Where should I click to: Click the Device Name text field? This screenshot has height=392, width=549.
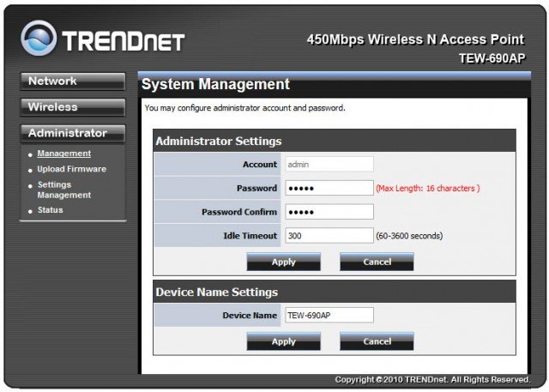click(x=329, y=316)
